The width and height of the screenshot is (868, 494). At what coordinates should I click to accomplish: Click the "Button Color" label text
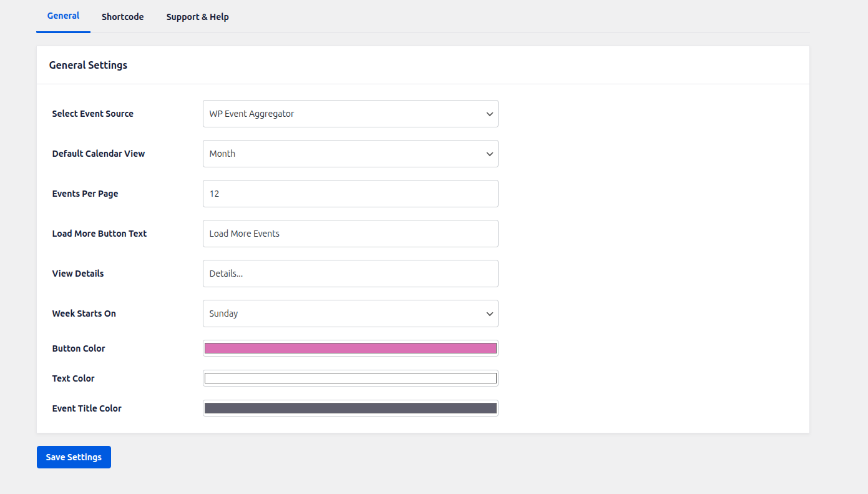pos(79,348)
